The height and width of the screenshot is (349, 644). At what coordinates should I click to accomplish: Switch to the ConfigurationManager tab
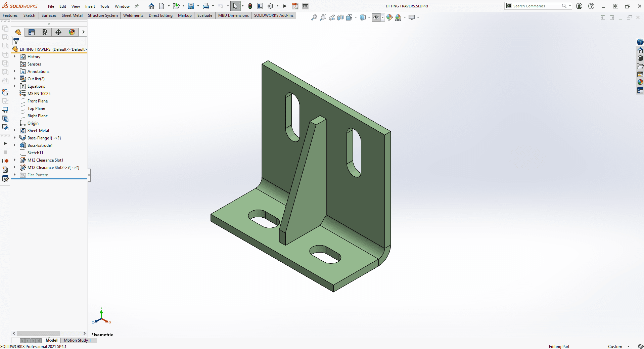click(x=45, y=32)
